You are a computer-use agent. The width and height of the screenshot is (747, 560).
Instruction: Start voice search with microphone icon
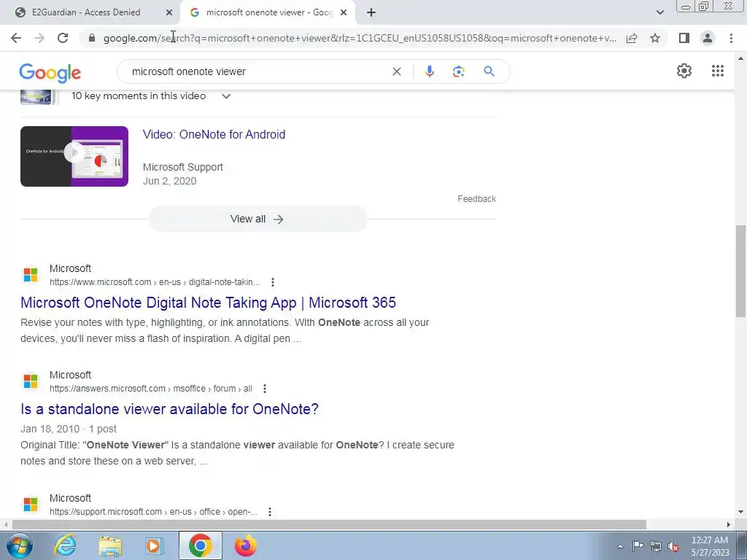point(429,71)
